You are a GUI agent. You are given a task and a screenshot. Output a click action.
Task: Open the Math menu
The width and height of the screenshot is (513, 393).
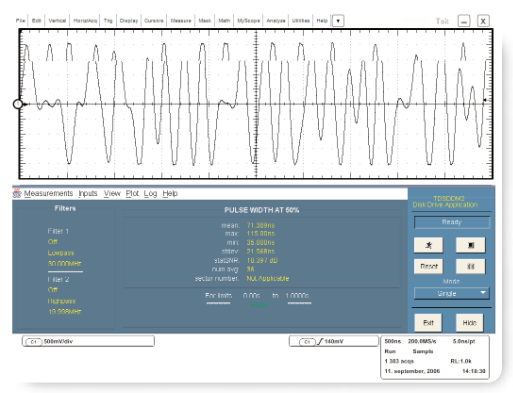tap(224, 21)
